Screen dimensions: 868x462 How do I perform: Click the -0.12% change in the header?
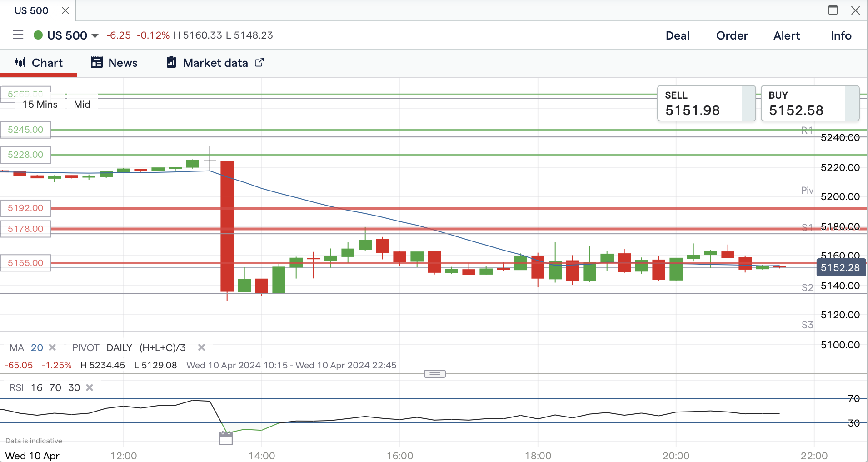point(153,35)
